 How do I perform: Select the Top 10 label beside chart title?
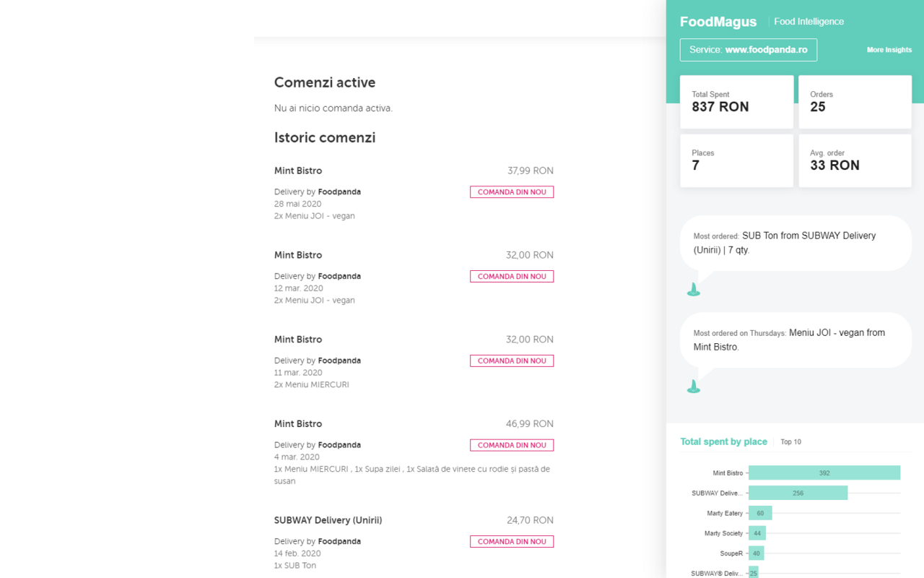click(790, 442)
